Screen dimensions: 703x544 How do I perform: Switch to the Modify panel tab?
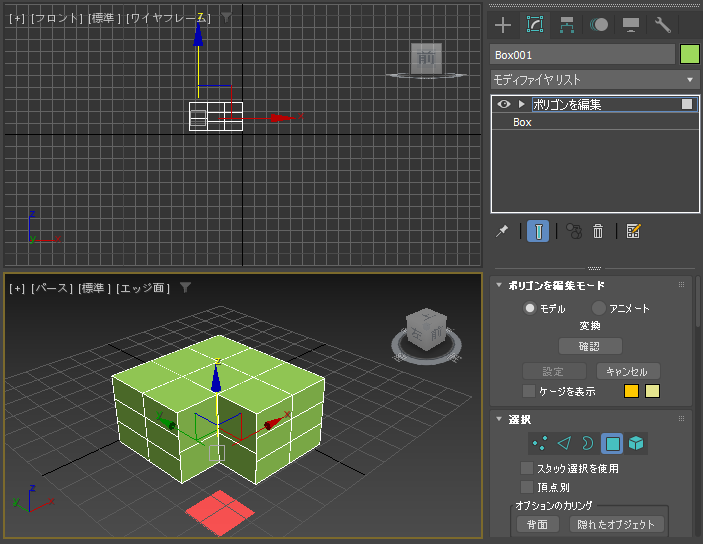[535, 25]
